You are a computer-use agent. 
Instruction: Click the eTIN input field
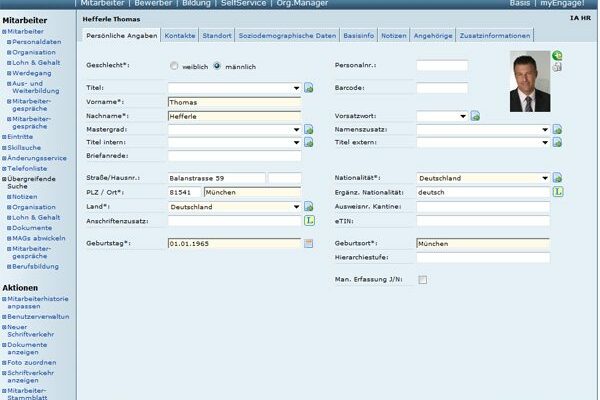coord(483,221)
